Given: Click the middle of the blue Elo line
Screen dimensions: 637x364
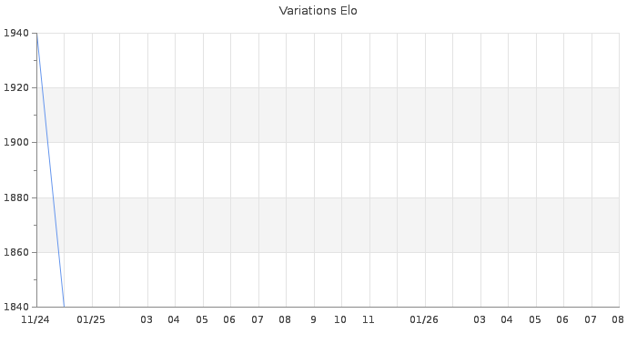Looking at the screenshot, I should click(x=50, y=170).
